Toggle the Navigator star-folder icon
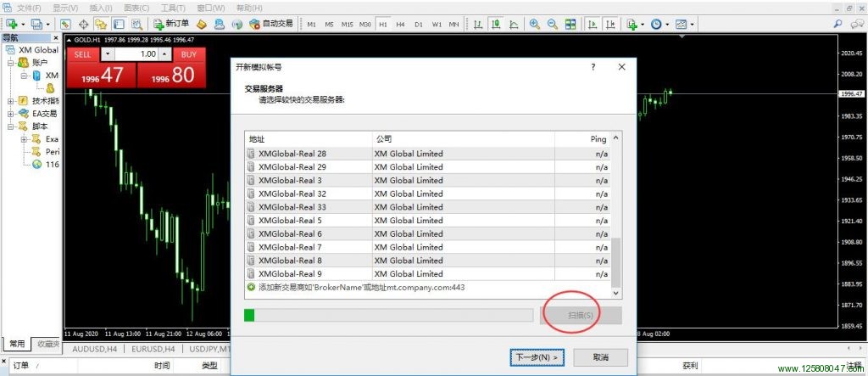 [x=101, y=24]
